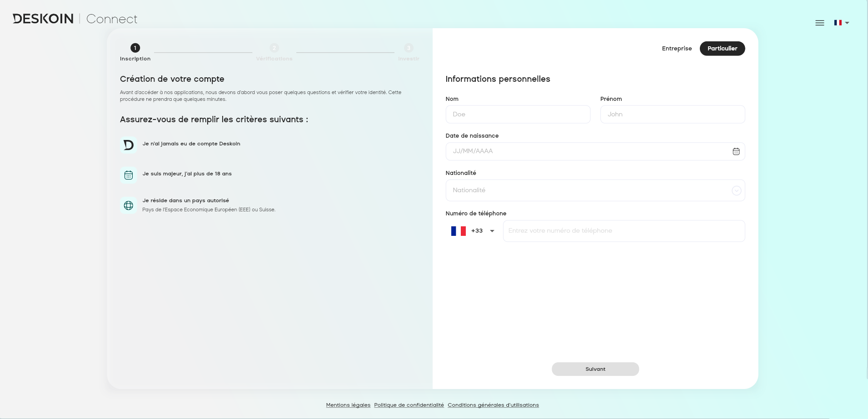Open the hamburger menu icon
This screenshot has width=868, height=419.
point(819,23)
